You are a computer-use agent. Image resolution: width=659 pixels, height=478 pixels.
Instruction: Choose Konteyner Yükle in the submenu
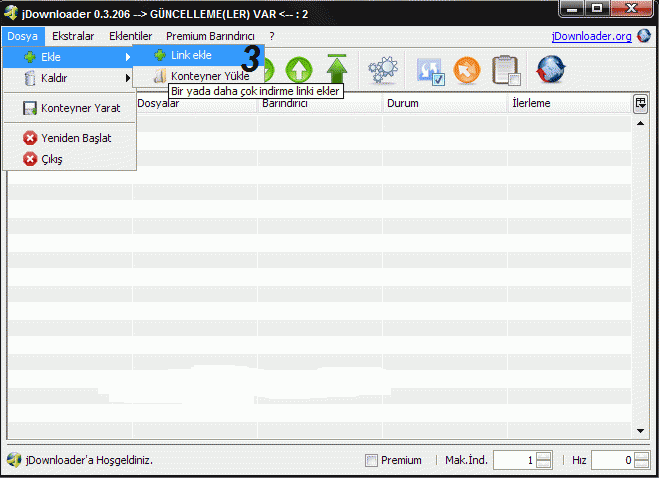click(209, 76)
